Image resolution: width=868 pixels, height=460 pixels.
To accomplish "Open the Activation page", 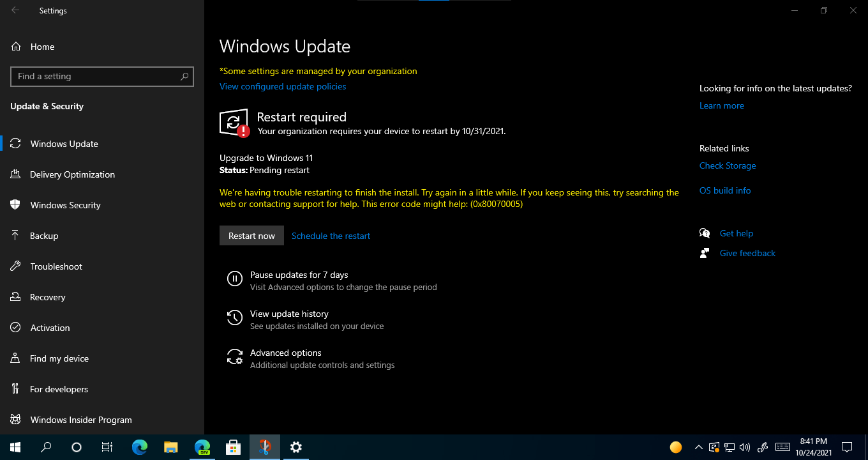I will pyautogui.click(x=102, y=328).
